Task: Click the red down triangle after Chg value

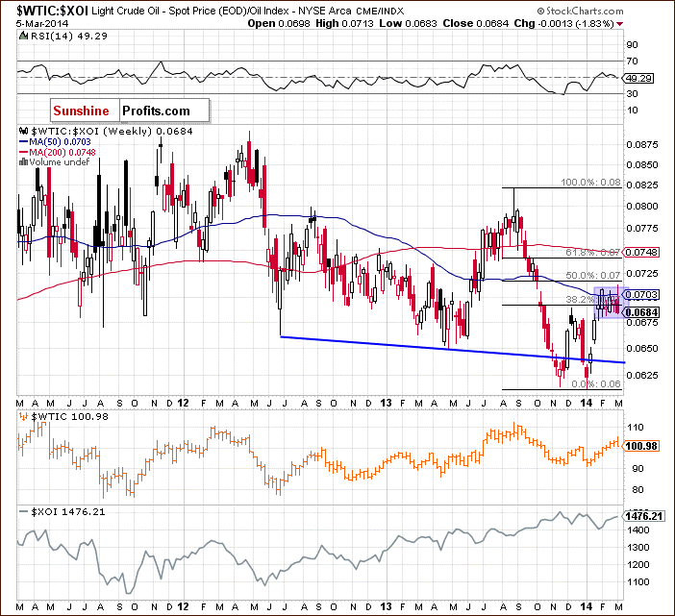Action: 619,24
